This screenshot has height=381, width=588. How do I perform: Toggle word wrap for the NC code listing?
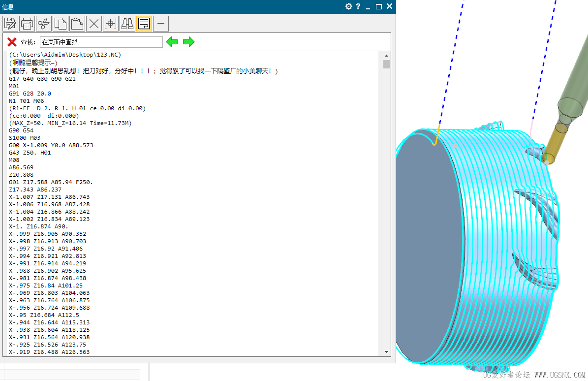pyautogui.click(x=144, y=23)
